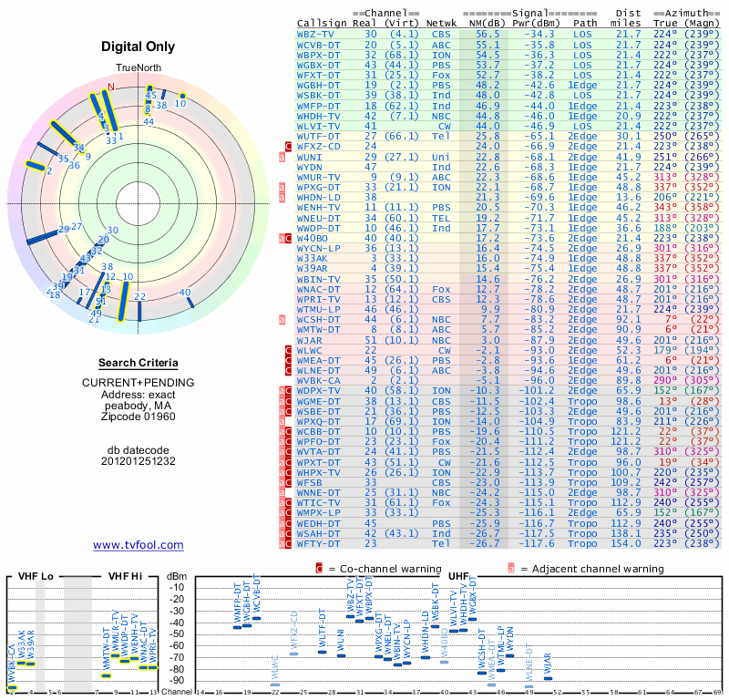Click WFXT-DT callsign in the table
This screenshot has width=729, height=700.
[318, 76]
